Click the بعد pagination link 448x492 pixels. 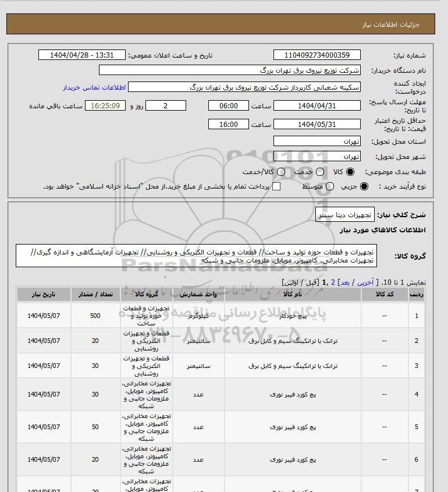tap(345, 282)
